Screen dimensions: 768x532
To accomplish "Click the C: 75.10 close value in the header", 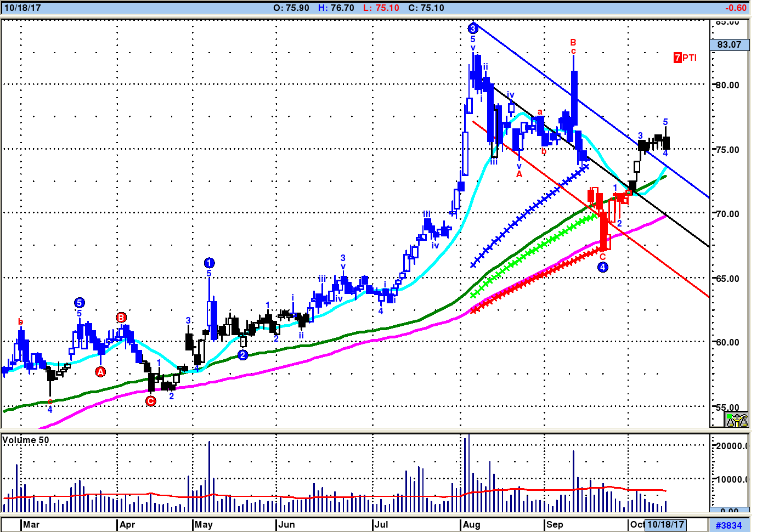I will pyautogui.click(x=426, y=8).
